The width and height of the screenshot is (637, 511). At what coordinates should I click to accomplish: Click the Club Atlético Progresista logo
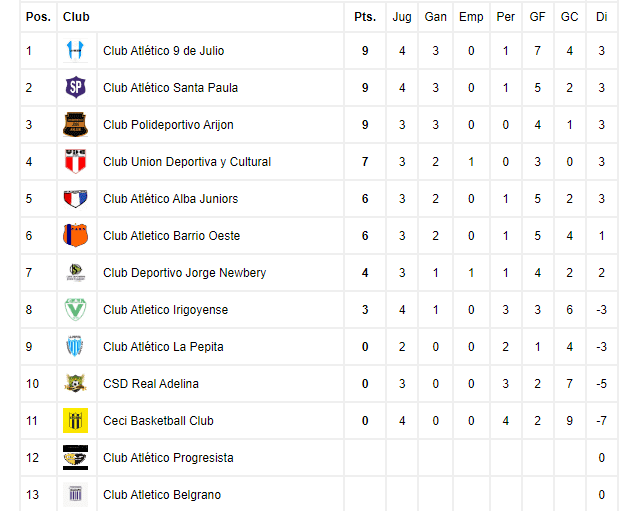tap(76, 457)
